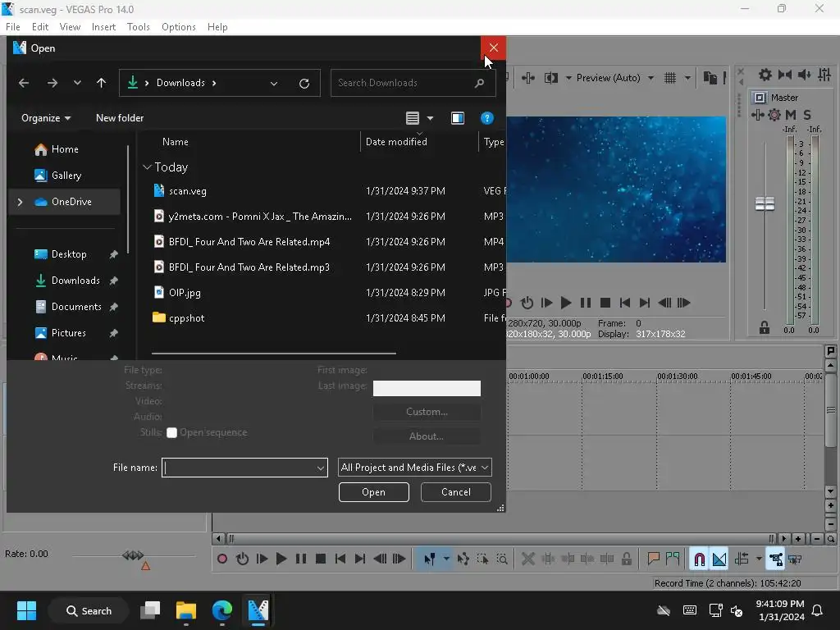
Task: Toggle Lock Envelopes to Events
Action: pyautogui.click(x=776, y=559)
